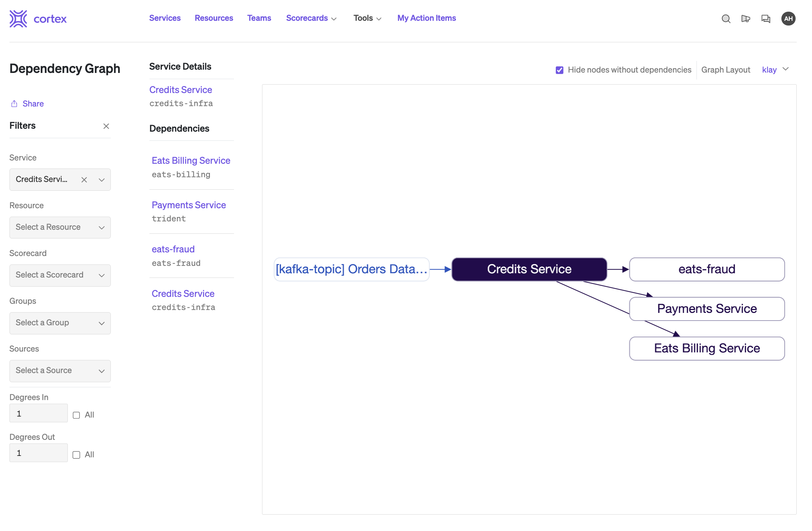Click the Cortex logo icon
Viewport: 812px width, 531px height.
[x=18, y=19]
